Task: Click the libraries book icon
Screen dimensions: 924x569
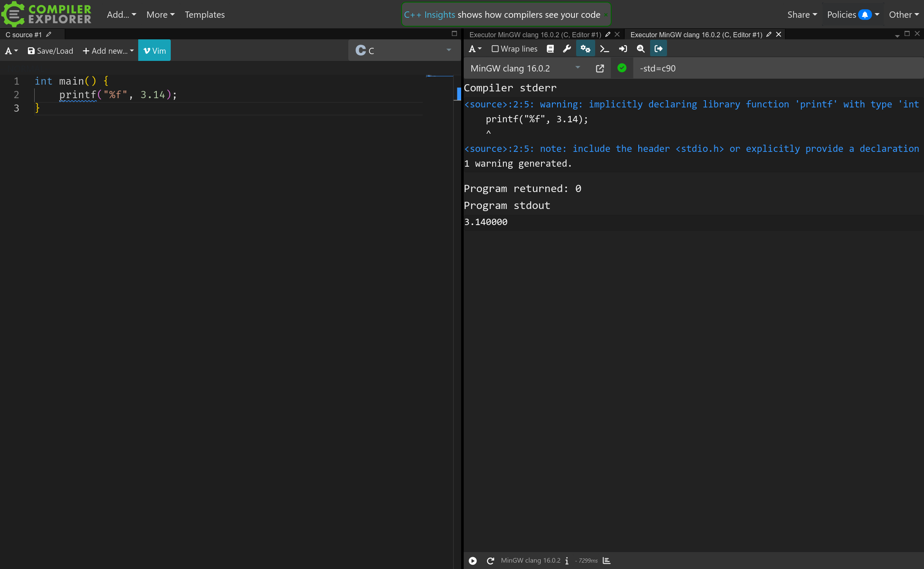Action: [550, 49]
